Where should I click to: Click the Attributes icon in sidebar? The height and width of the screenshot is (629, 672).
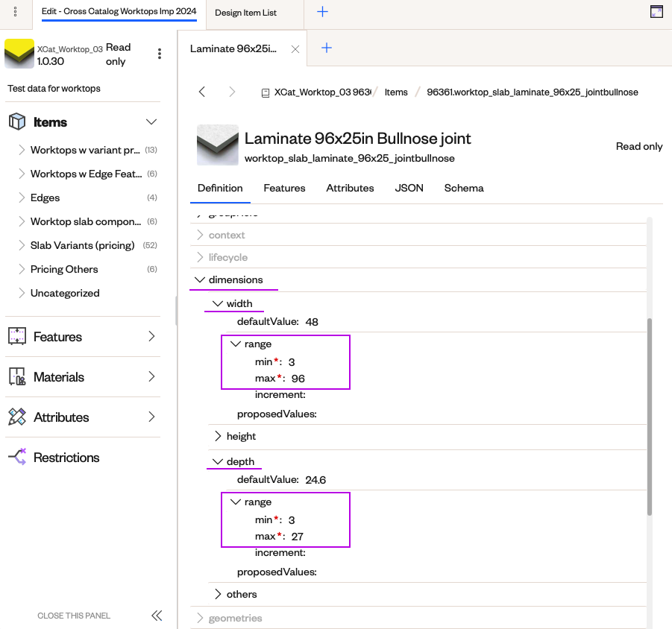click(x=17, y=417)
